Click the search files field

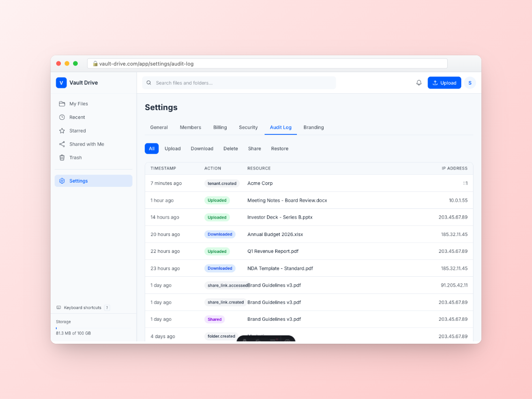point(239,82)
